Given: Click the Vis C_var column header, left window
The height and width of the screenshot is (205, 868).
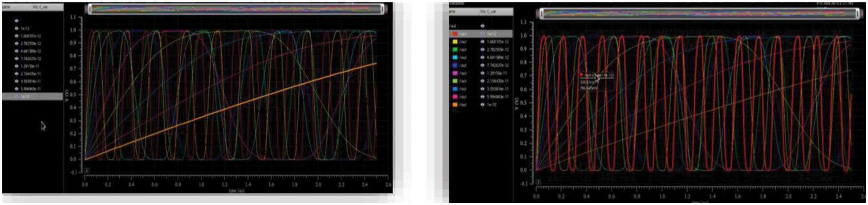Looking at the screenshot, I should [40, 7].
